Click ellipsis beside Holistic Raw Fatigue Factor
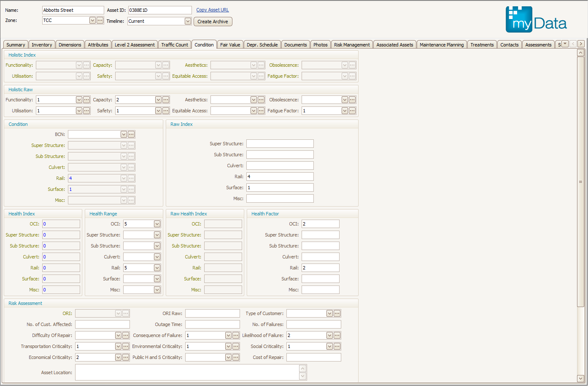The image size is (588, 386). point(352,111)
